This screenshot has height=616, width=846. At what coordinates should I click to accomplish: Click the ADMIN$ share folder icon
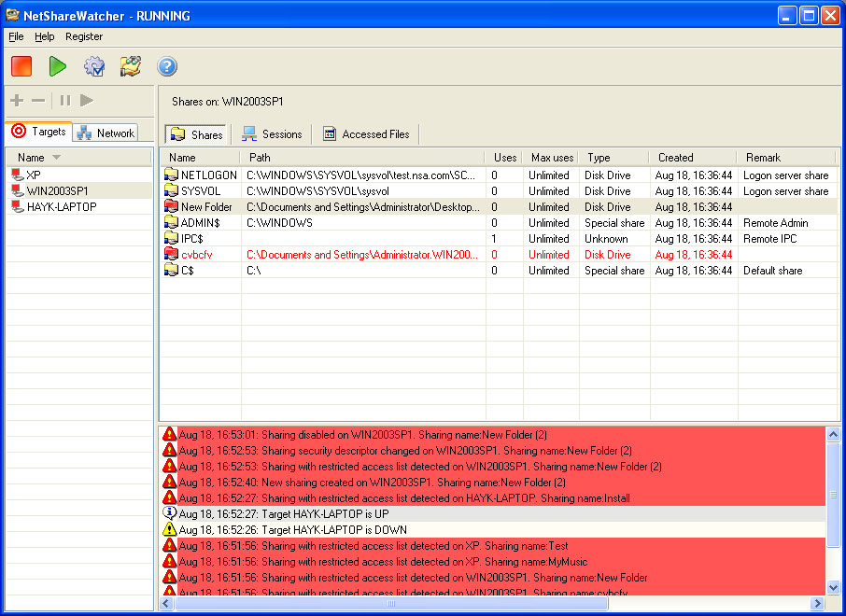pos(171,222)
